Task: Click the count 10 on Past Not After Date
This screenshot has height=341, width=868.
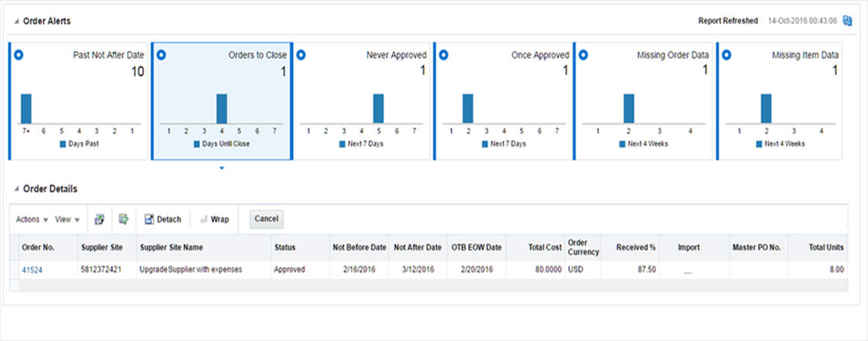Action: pyautogui.click(x=137, y=71)
